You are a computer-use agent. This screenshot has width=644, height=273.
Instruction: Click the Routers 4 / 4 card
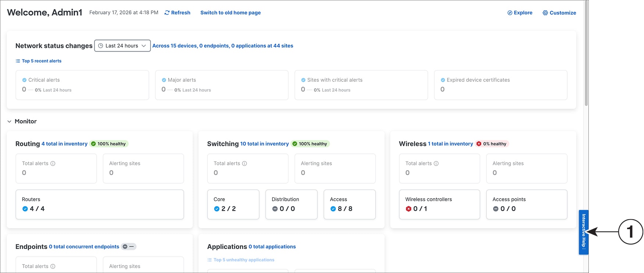(100, 204)
